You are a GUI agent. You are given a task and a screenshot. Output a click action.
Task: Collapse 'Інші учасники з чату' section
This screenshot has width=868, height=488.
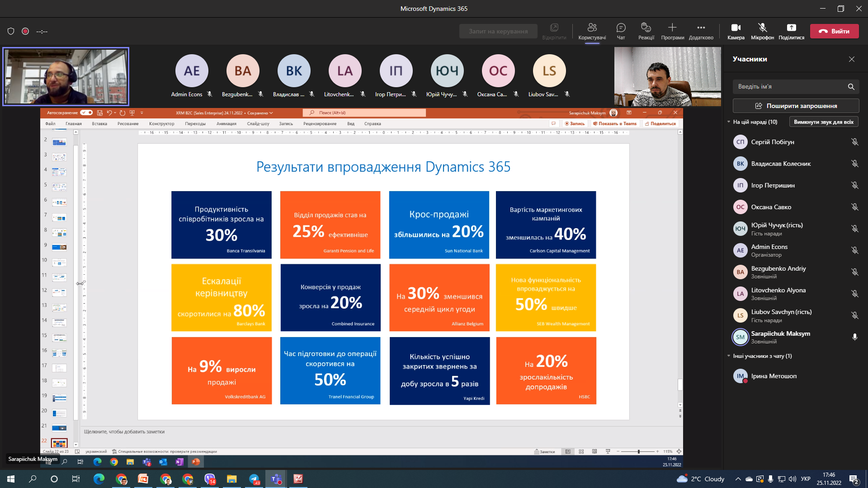pos(729,356)
